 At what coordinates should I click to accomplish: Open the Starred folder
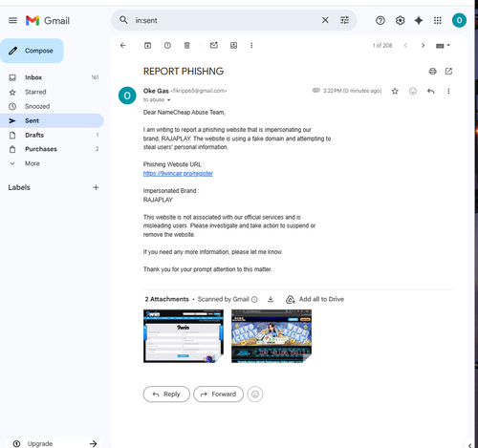click(x=52, y=92)
